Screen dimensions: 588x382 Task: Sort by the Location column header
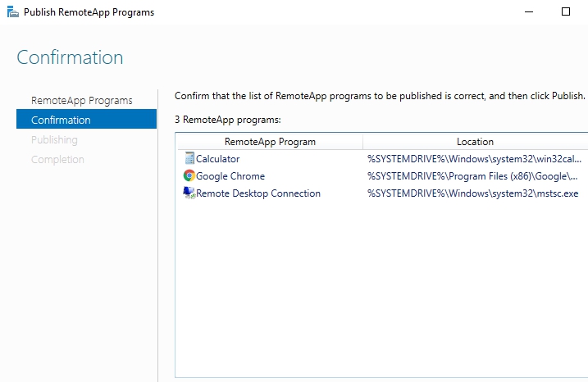pos(475,142)
